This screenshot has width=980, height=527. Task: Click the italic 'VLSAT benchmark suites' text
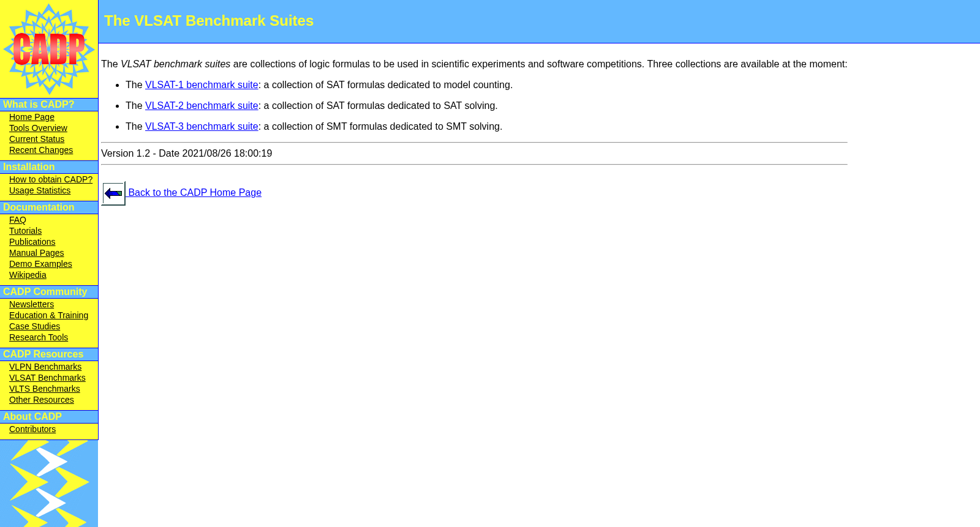coord(176,64)
